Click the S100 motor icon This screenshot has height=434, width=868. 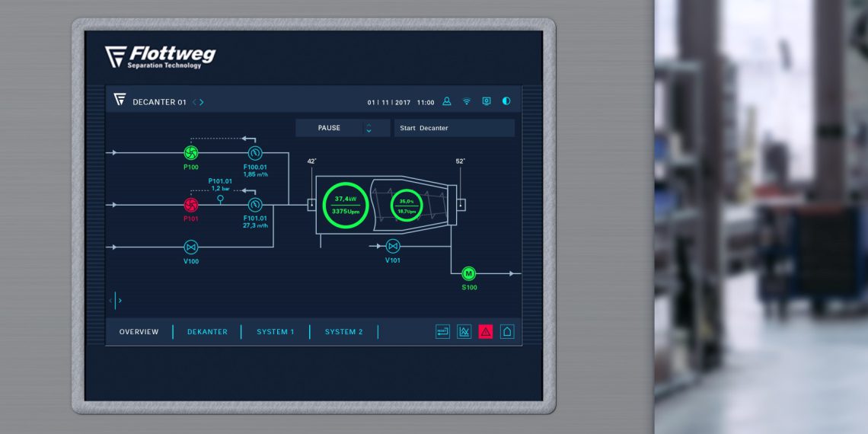pos(469,273)
